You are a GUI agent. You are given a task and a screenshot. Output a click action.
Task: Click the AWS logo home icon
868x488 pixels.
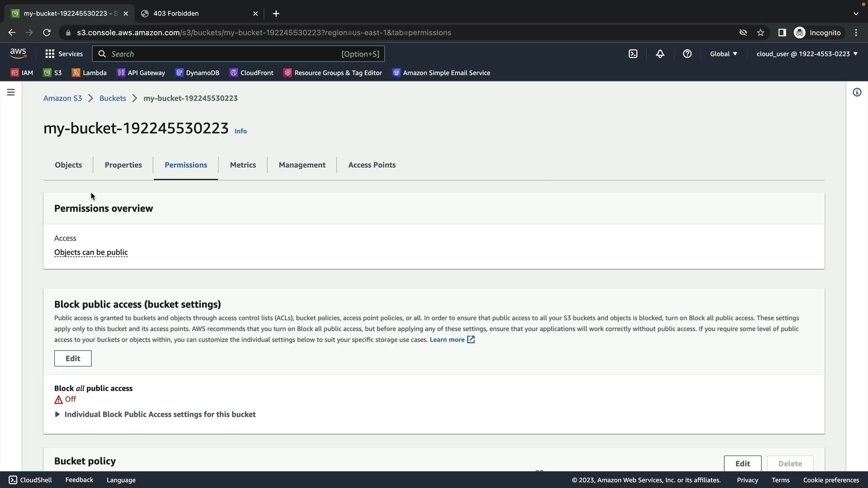click(x=18, y=53)
